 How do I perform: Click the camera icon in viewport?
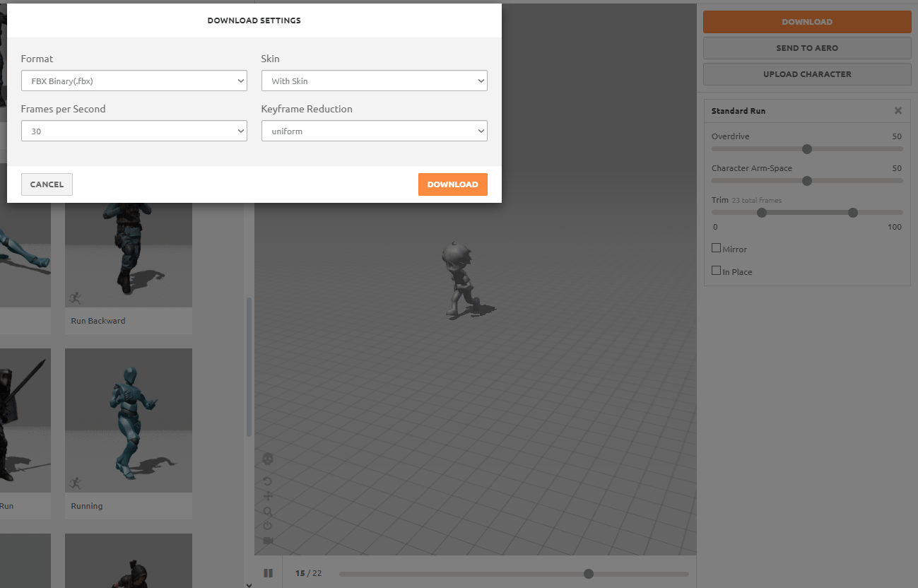click(268, 541)
